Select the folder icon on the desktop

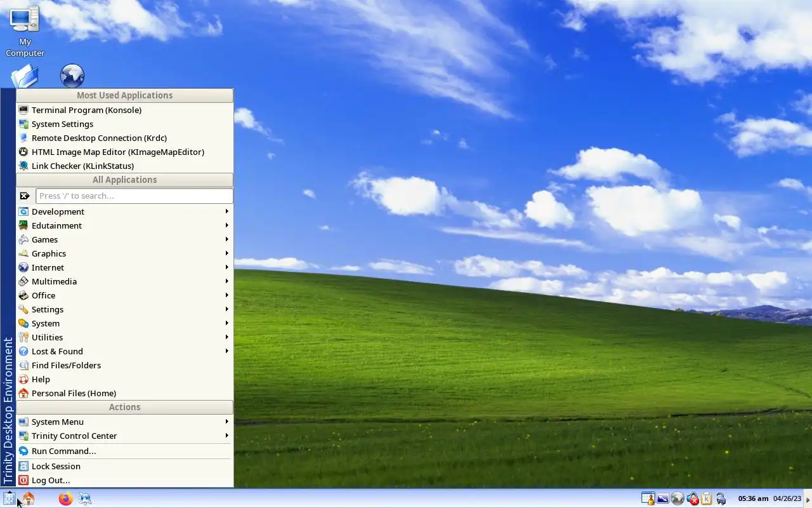[25, 76]
